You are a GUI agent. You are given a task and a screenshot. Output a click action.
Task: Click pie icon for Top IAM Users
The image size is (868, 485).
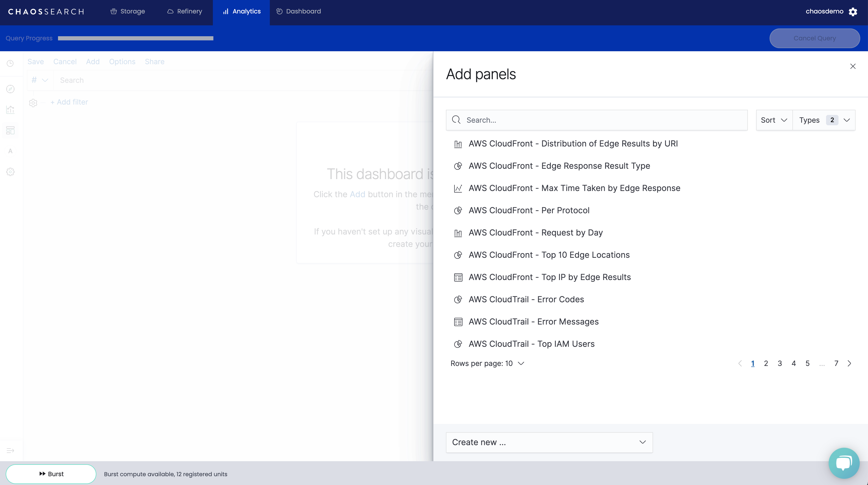[458, 344]
